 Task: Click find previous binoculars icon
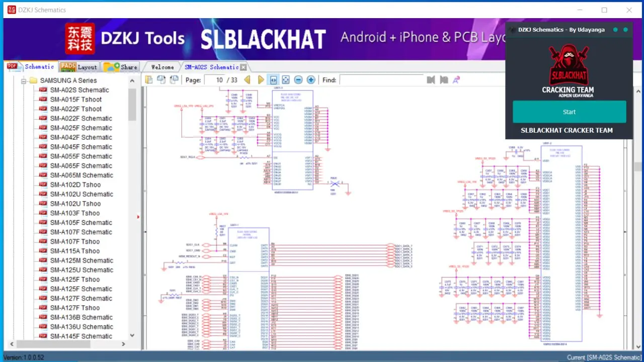pos(431,79)
